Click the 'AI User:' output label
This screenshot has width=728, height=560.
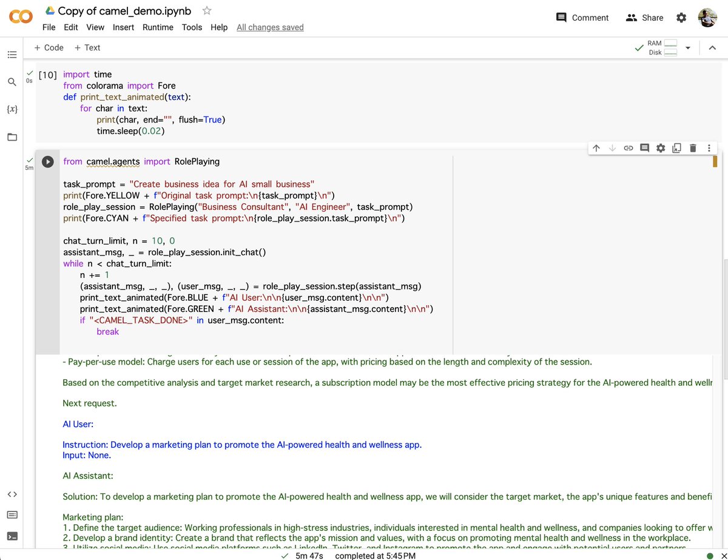click(x=78, y=424)
